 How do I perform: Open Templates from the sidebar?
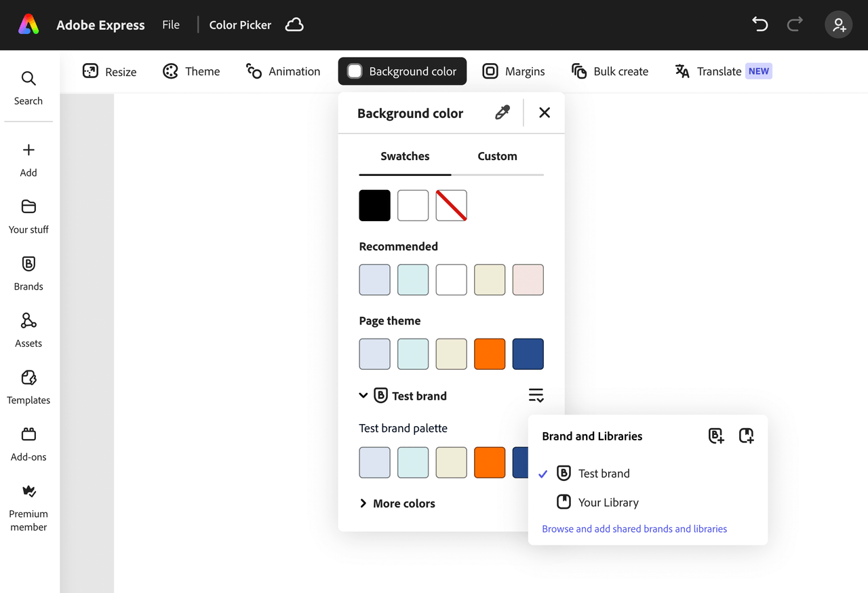click(x=28, y=387)
